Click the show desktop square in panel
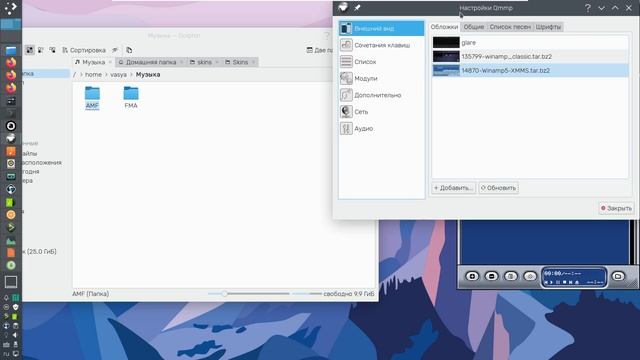Viewport: 640px width, 360px height. [11, 282]
